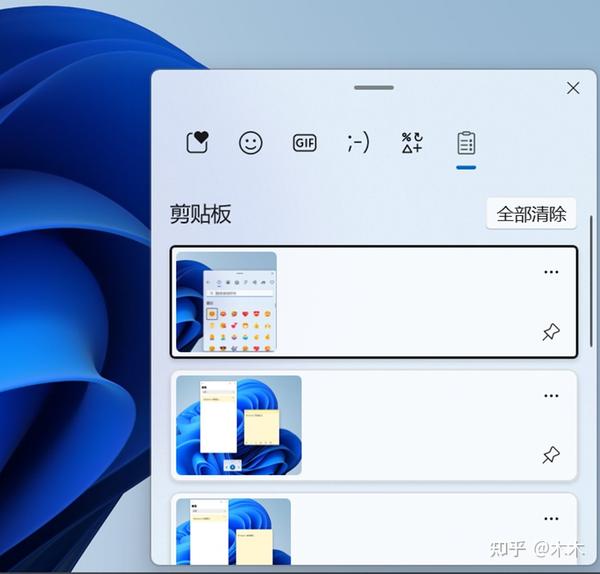Select the second sticky notes screenshot thumbnail

coord(239,425)
